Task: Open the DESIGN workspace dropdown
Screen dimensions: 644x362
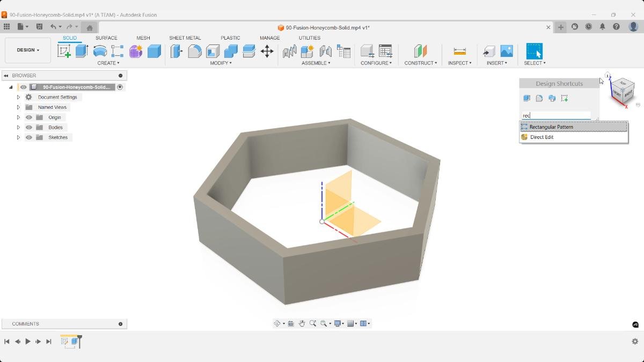Action: click(x=28, y=50)
